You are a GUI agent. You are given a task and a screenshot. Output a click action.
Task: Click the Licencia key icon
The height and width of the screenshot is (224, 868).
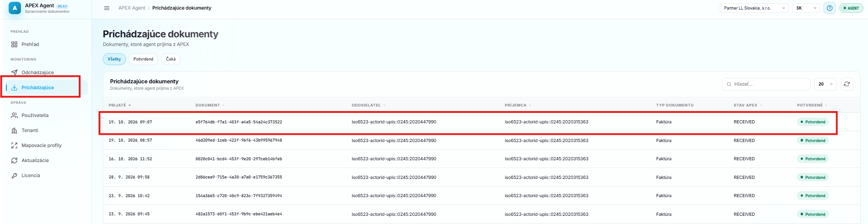point(14,175)
